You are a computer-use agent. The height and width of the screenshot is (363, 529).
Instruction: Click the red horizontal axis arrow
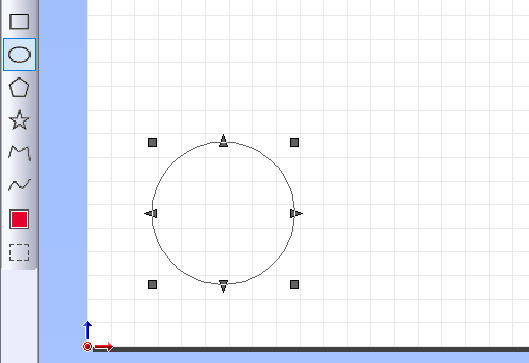click(x=104, y=346)
